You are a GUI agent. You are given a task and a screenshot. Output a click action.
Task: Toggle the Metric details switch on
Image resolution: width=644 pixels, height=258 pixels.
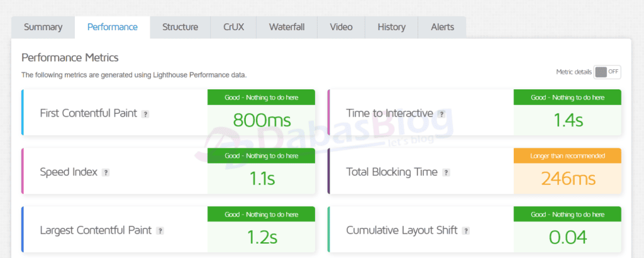coord(607,72)
